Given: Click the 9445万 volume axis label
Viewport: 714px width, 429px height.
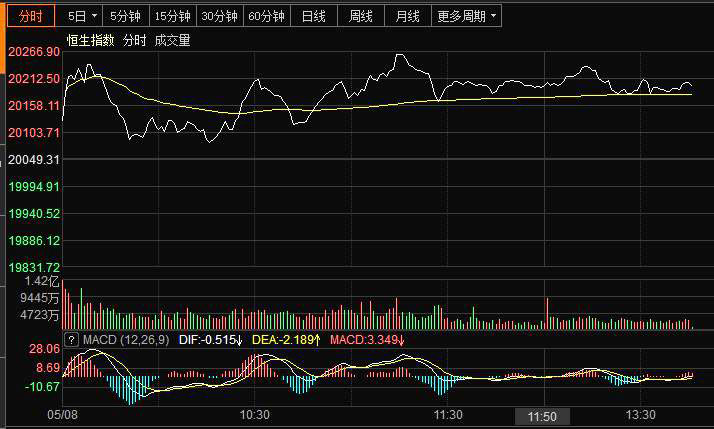Looking at the screenshot, I should tap(40, 298).
